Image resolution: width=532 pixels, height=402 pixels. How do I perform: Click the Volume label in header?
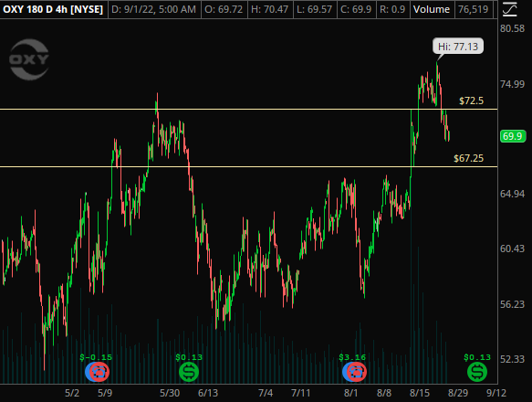(x=432, y=9)
